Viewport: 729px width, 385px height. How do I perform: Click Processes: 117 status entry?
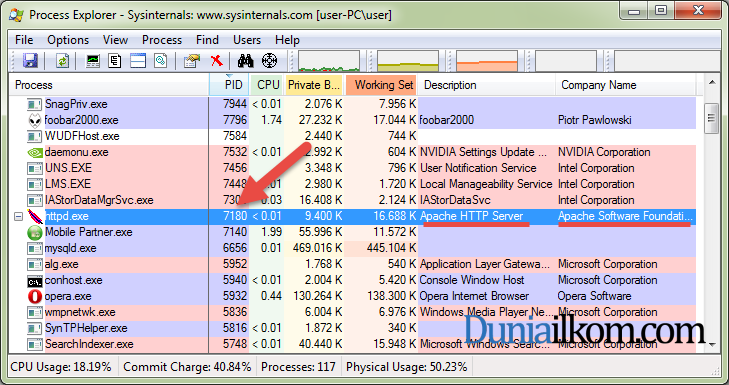pos(298,367)
